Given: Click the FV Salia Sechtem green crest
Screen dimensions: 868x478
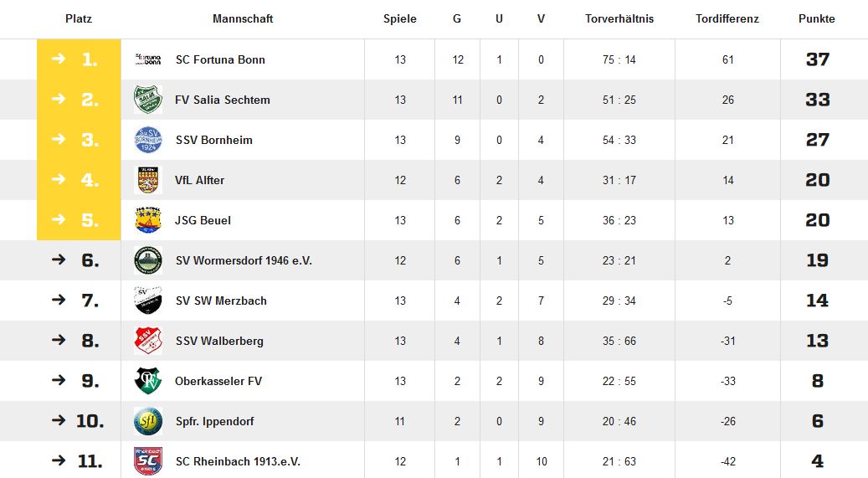Looking at the screenshot, I should [148, 100].
